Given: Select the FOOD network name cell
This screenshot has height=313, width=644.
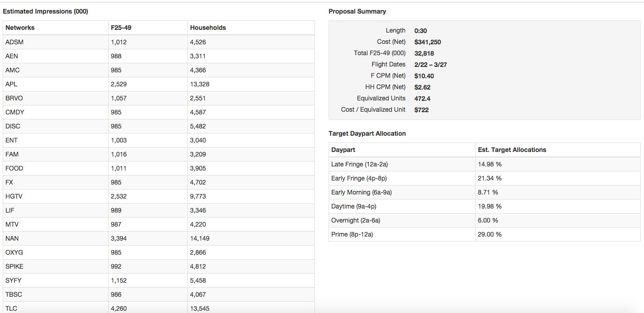Looking at the screenshot, I should click(14, 168).
